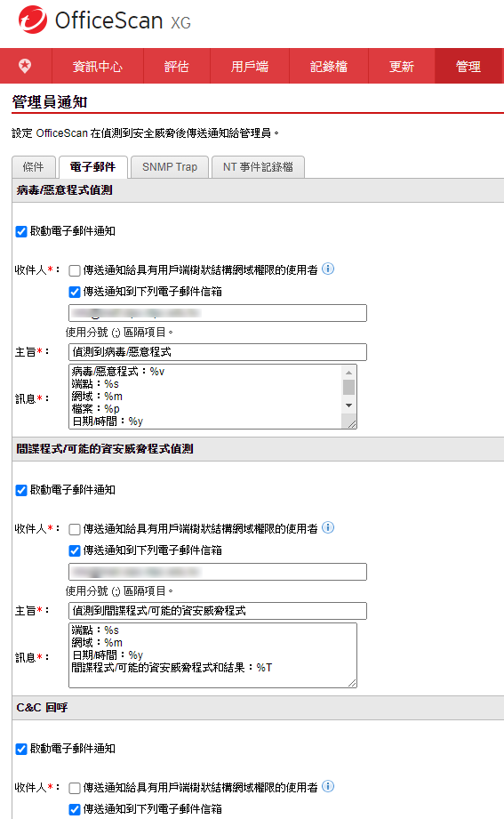The image size is (504, 819).
Task: Click info icon in C&C callback recipients row
Action: 328,786
